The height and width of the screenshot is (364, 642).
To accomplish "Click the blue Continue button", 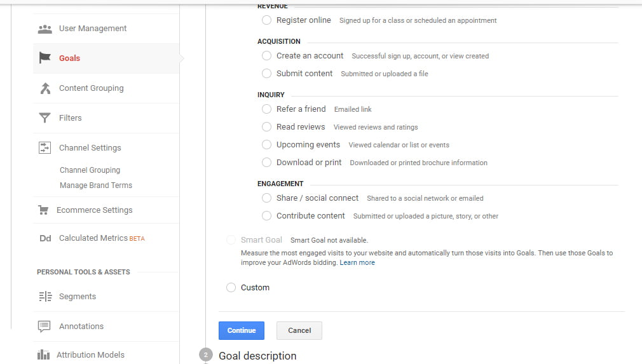I will point(242,330).
